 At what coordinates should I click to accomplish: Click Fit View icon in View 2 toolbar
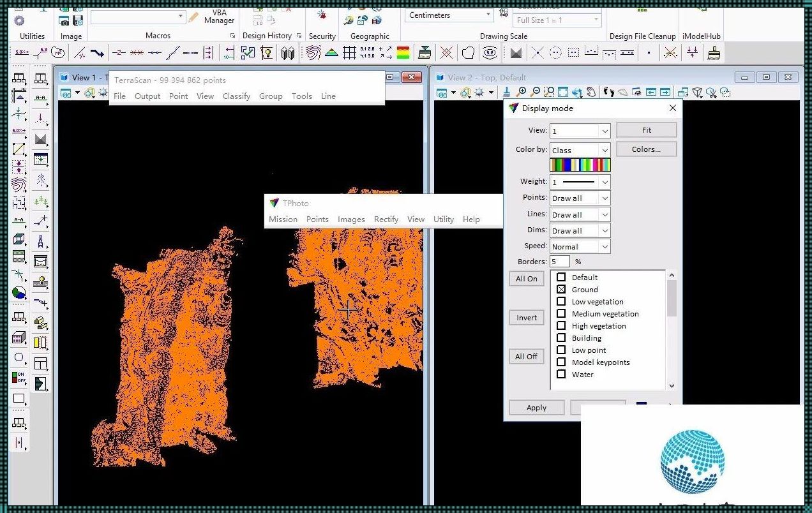tap(563, 93)
